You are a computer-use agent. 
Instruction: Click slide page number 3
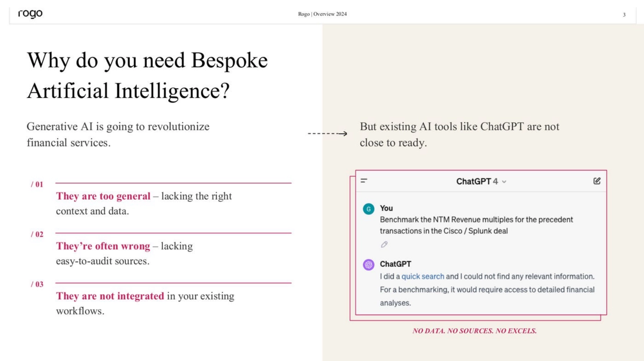tap(624, 15)
